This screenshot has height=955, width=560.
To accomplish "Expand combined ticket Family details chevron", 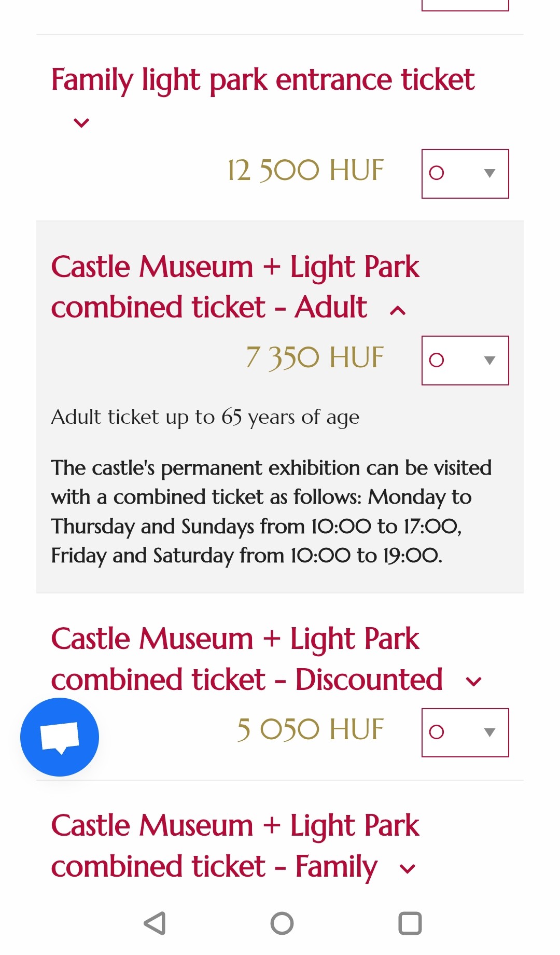I will pyautogui.click(x=408, y=869).
